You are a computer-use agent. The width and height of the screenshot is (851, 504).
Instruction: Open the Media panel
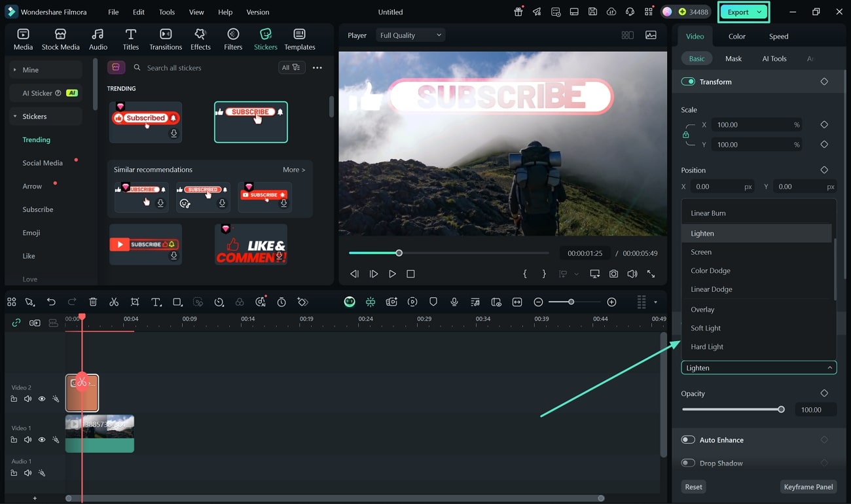23,39
